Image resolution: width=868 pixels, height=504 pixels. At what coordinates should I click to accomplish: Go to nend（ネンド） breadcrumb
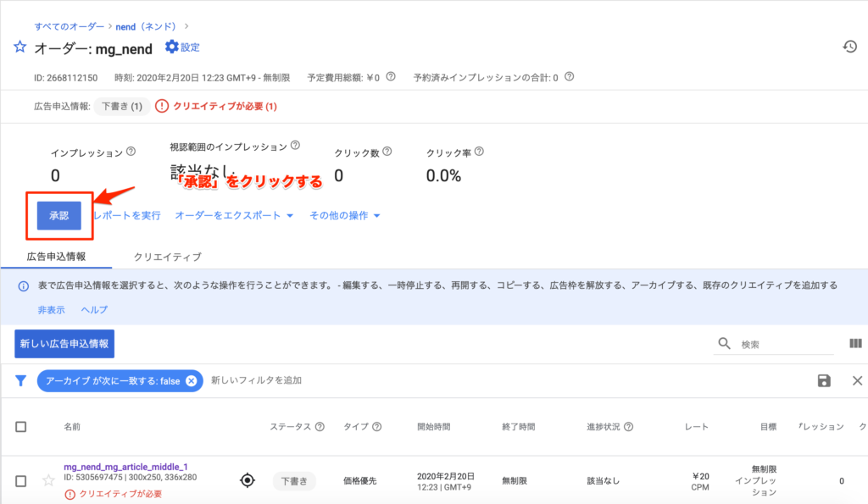[146, 26]
